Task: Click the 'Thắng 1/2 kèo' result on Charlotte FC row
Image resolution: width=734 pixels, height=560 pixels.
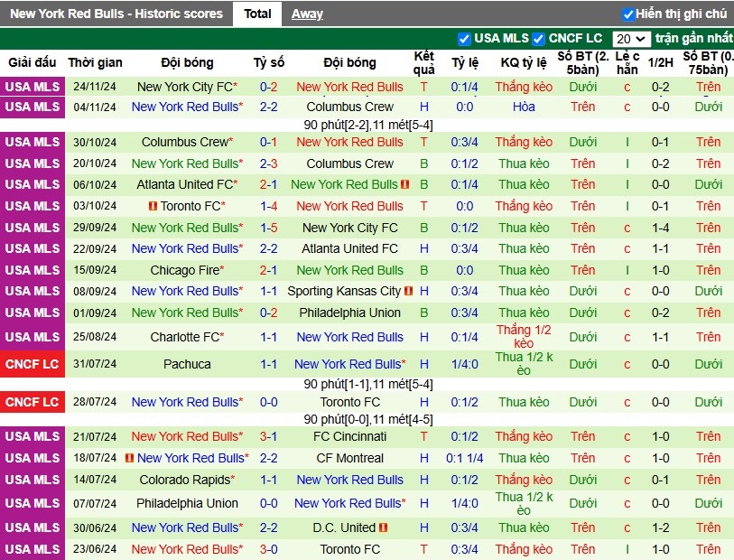Action: tap(524, 337)
